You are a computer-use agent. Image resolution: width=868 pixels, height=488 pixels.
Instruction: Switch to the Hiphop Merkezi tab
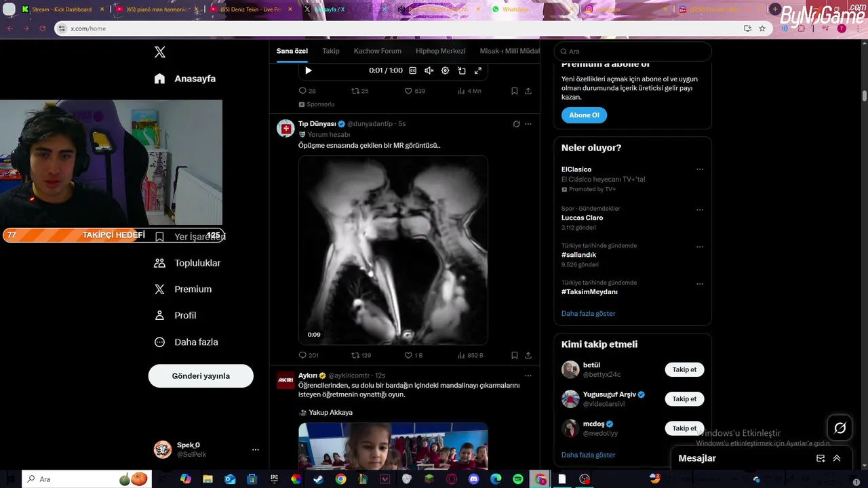[x=441, y=51]
